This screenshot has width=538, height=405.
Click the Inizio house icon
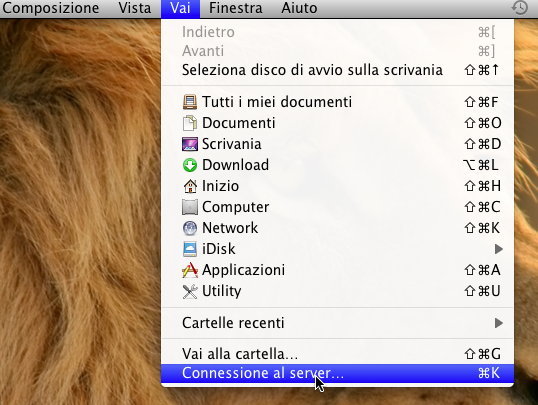point(190,186)
